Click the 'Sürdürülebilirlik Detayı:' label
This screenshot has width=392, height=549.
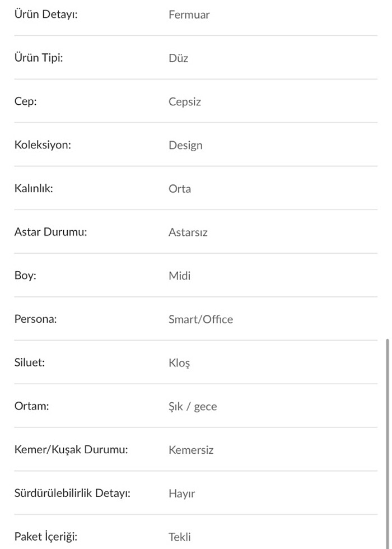coord(72,494)
